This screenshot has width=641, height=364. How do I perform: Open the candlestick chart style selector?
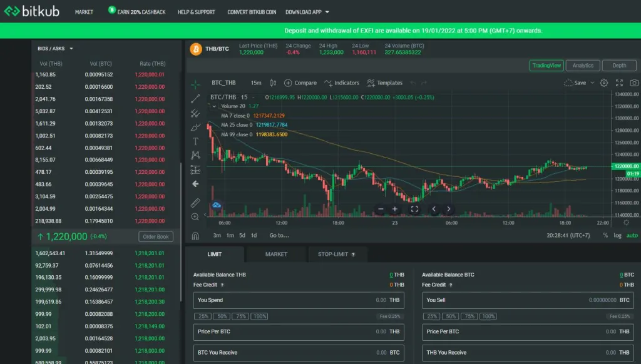(x=273, y=83)
